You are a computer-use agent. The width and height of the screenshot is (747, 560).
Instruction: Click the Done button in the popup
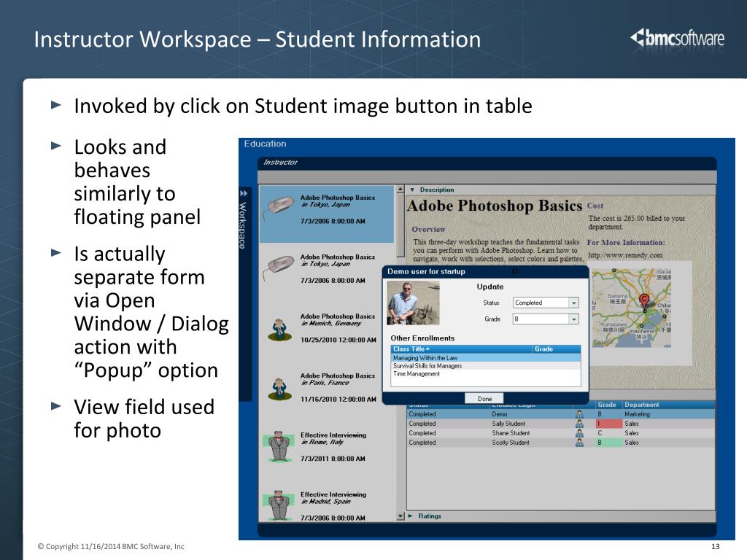point(484,399)
